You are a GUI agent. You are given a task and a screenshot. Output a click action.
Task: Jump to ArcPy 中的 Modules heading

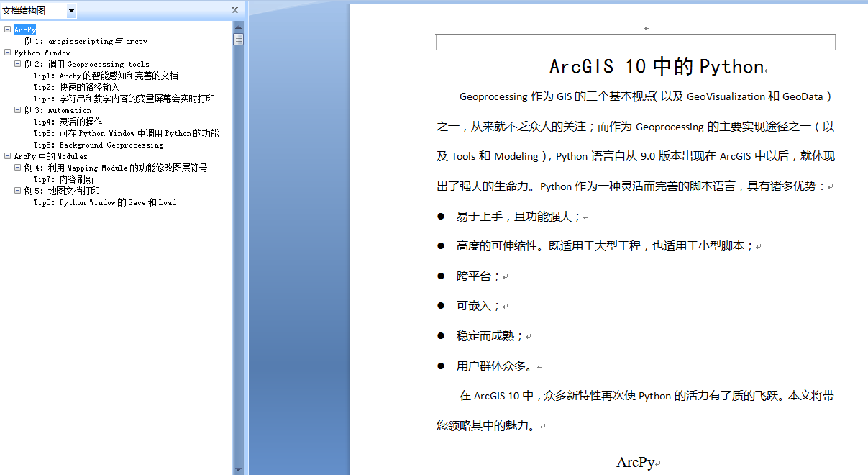click(51, 156)
